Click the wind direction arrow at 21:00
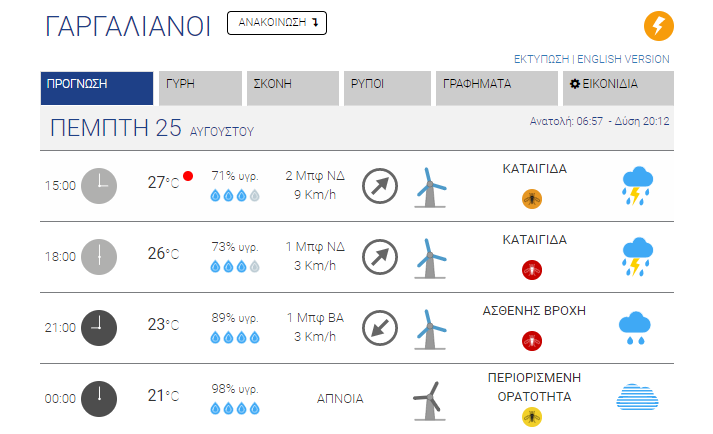The image size is (713, 434). pyautogui.click(x=380, y=328)
